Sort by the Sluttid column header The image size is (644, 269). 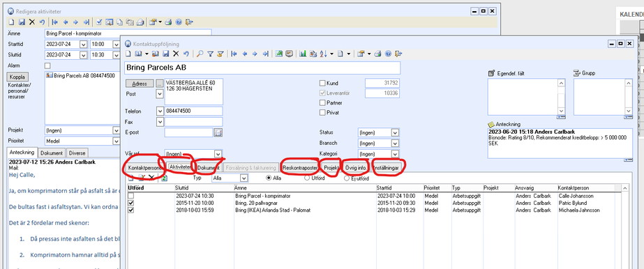click(x=204, y=187)
